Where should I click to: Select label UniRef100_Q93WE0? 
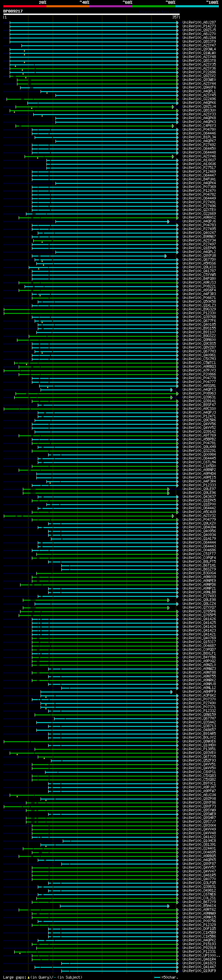[x=199, y=80]
